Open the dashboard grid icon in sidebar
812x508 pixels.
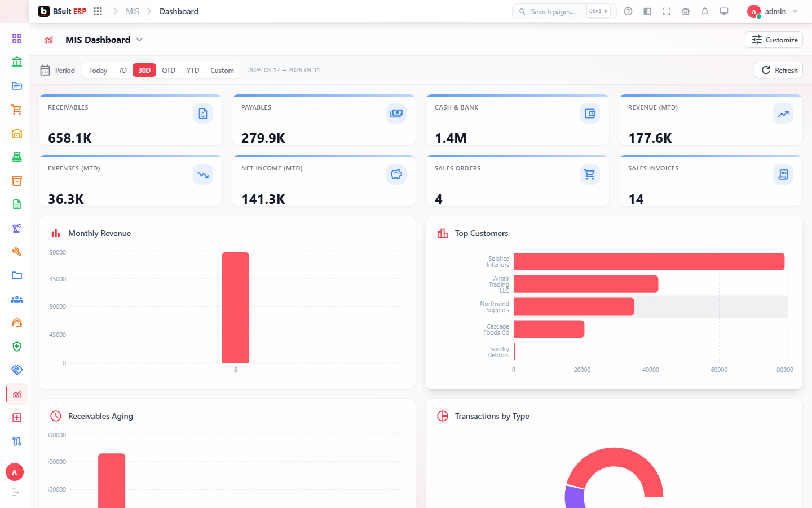point(17,38)
